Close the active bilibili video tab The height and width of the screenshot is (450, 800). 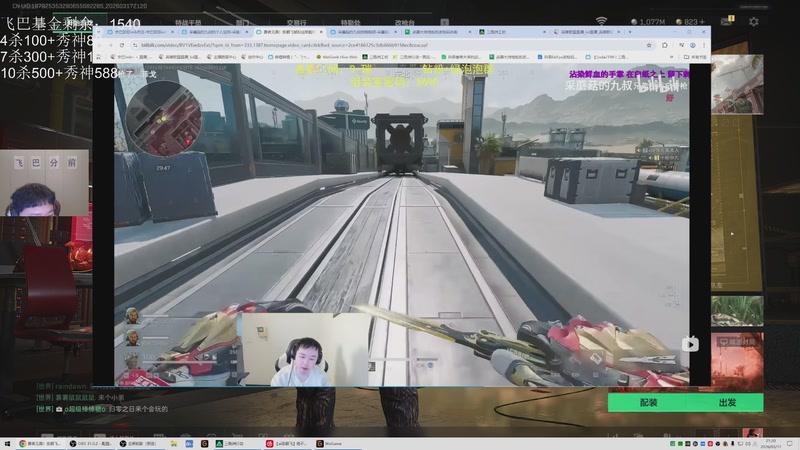coord(321,32)
